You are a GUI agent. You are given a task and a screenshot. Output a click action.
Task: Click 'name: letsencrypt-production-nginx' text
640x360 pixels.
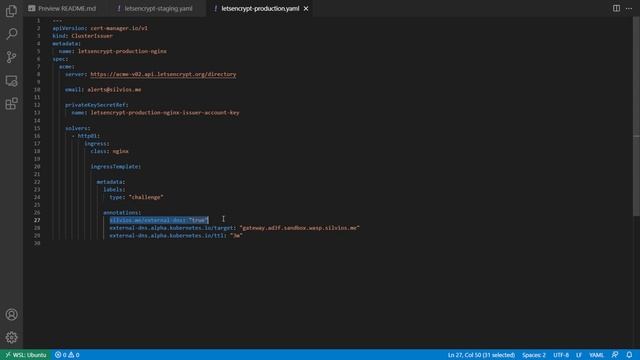[x=113, y=51]
